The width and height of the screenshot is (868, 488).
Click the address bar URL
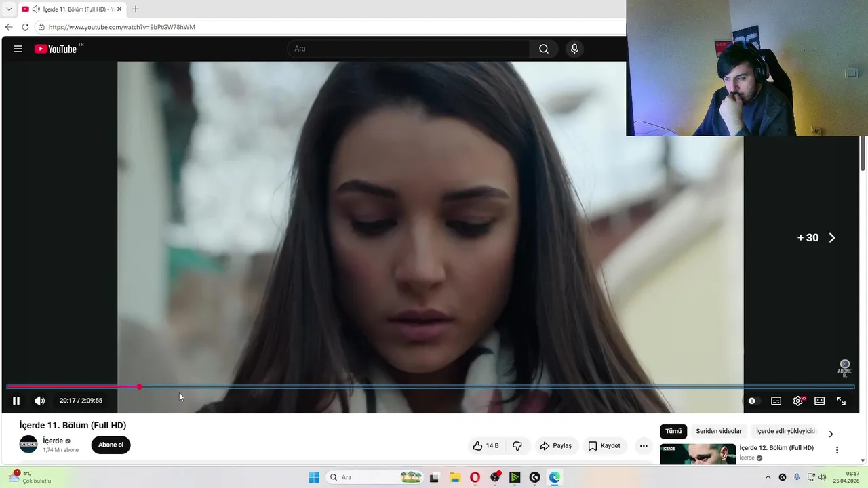point(121,27)
